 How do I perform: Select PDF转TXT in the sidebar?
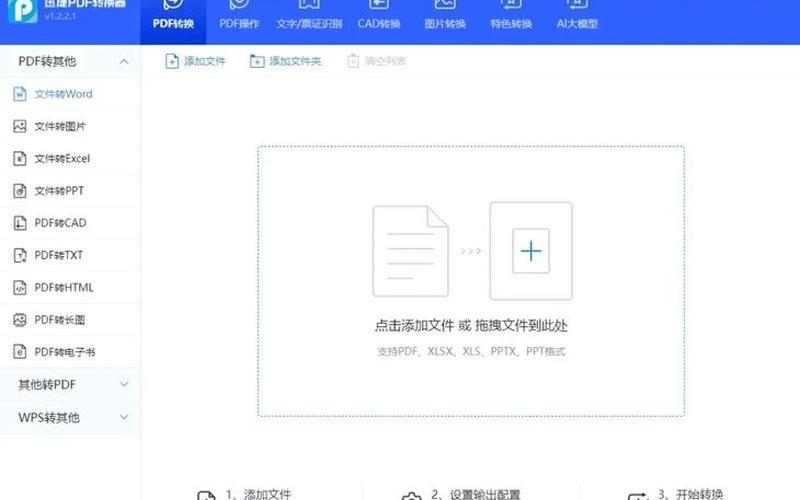click(x=70, y=255)
